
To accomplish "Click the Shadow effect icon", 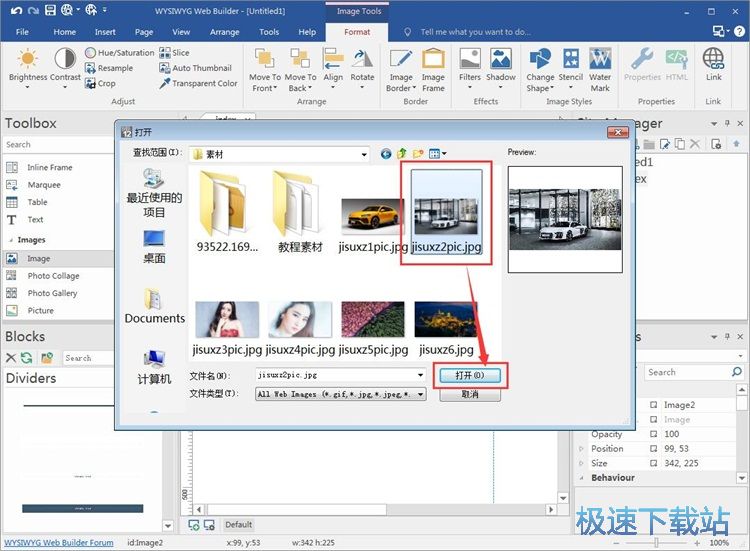I will [x=501, y=66].
